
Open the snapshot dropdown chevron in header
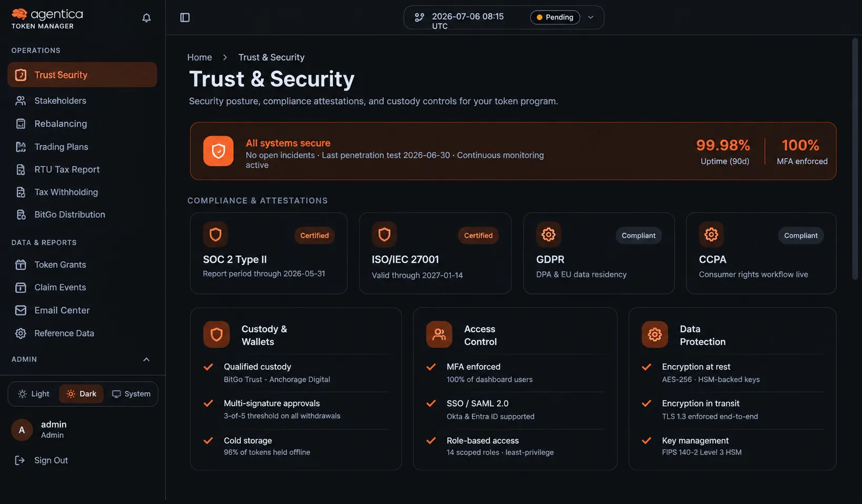coord(591,17)
